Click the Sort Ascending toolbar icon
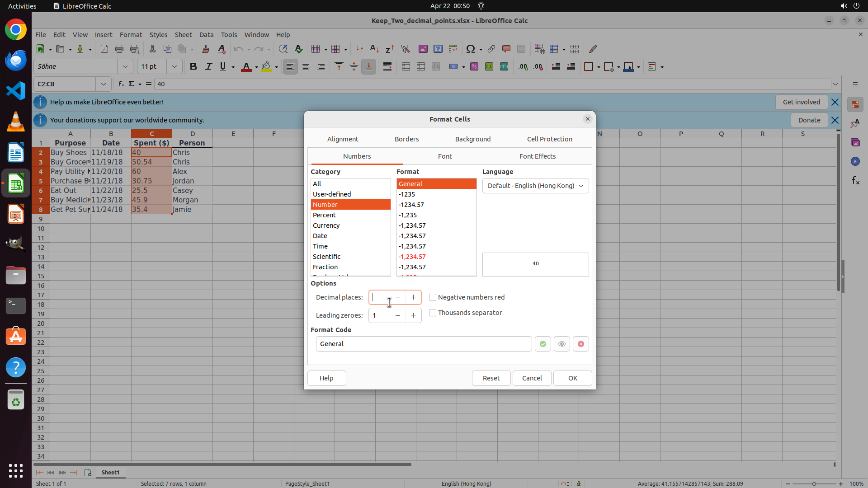The height and width of the screenshot is (488, 868). [x=374, y=49]
